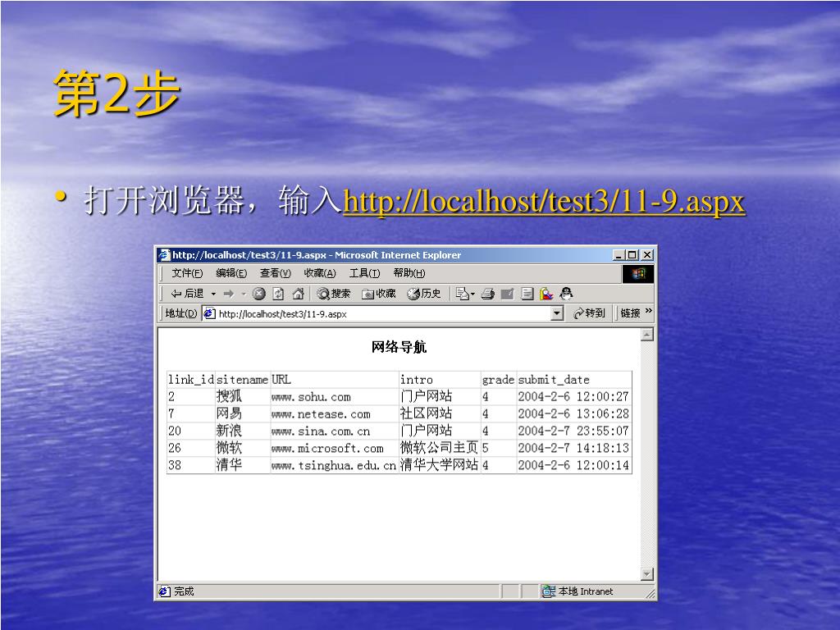This screenshot has height=630, width=840.
Task: Maximize the Internet Explorer window
Action: click(632, 255)
